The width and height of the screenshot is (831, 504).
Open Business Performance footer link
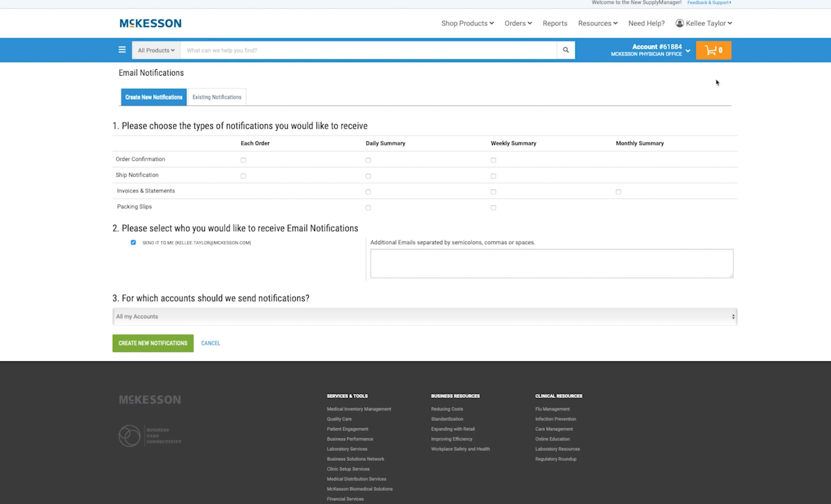point(350,439)
